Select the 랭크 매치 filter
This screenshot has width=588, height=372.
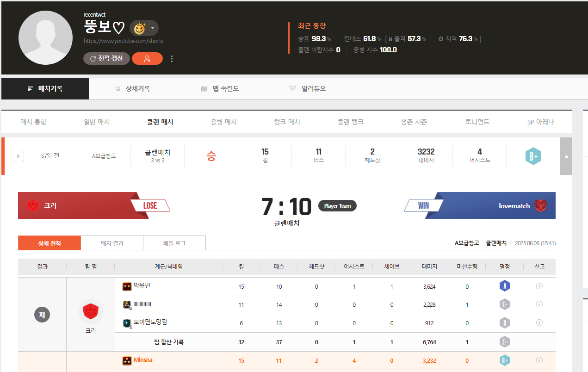pos(287,122)
